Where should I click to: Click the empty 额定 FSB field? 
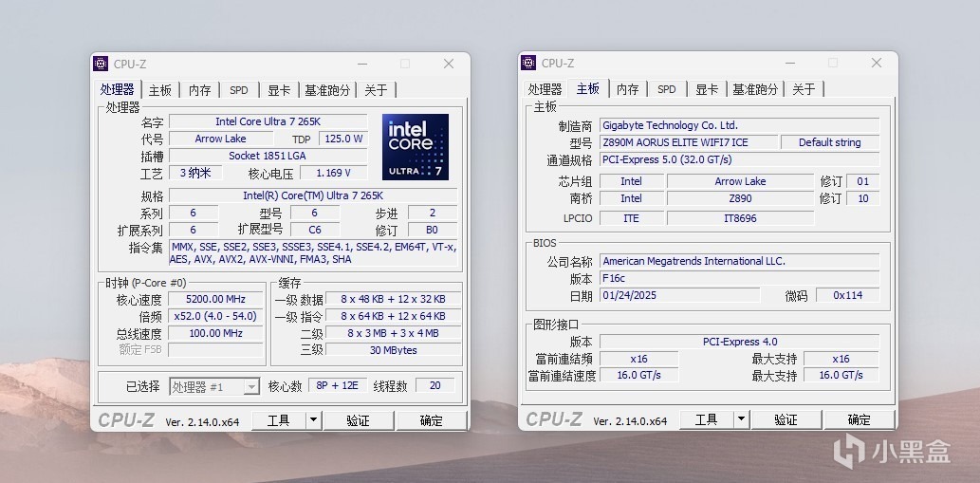tap(216, 350)
